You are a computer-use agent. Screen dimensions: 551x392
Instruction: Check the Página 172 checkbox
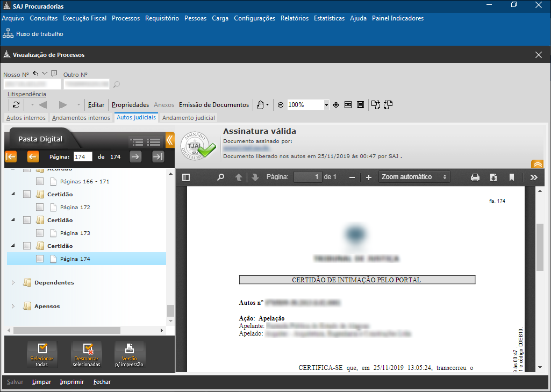40,207
